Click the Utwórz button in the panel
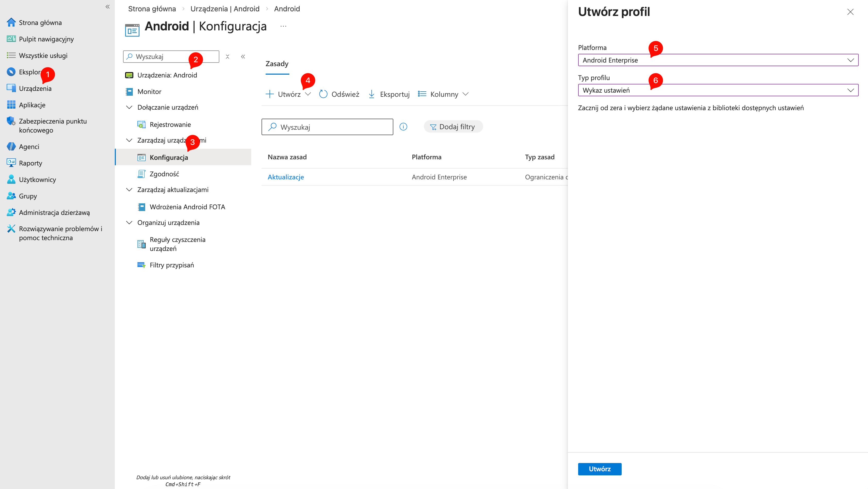This screenshot has width=868, height=489. click(x=600, y=469)
